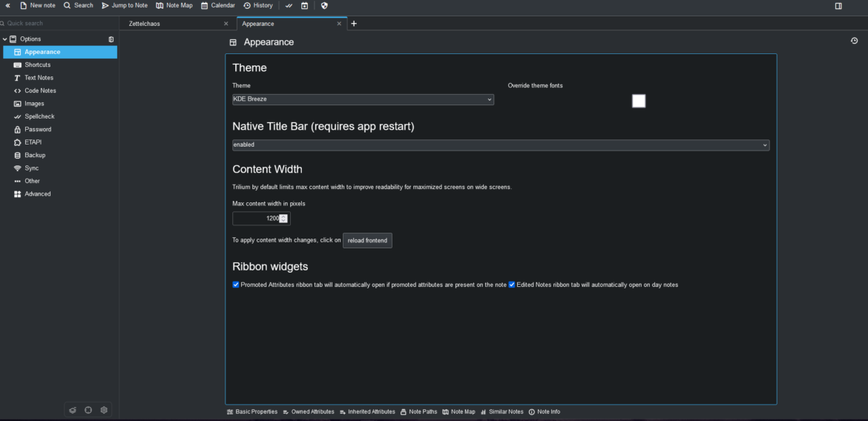Image resolution: width=868 pixels, height=421 pixels.
Task: Toggle the Override theme fonts checkbox
Action: coord(639,101)
